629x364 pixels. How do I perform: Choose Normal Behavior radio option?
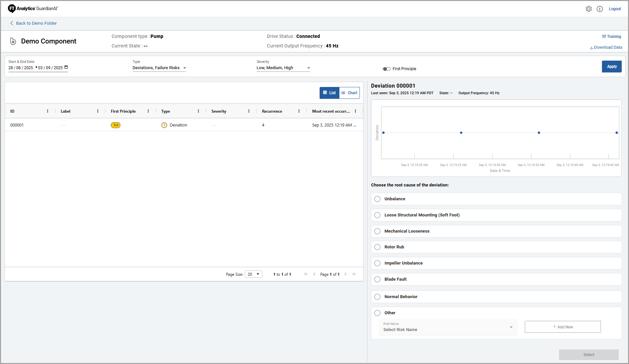pos(377,297)
